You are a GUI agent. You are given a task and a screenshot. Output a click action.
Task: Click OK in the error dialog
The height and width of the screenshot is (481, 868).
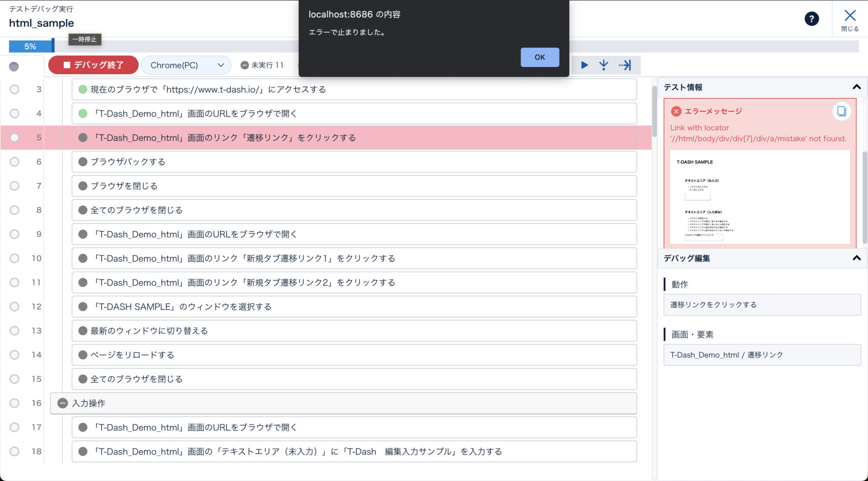point(539,57)
